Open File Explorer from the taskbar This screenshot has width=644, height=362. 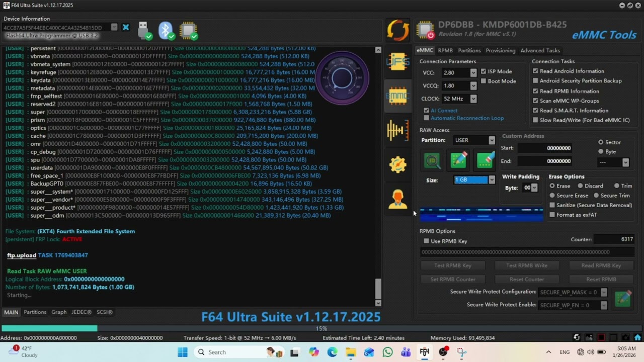click(x=351, y=352)
